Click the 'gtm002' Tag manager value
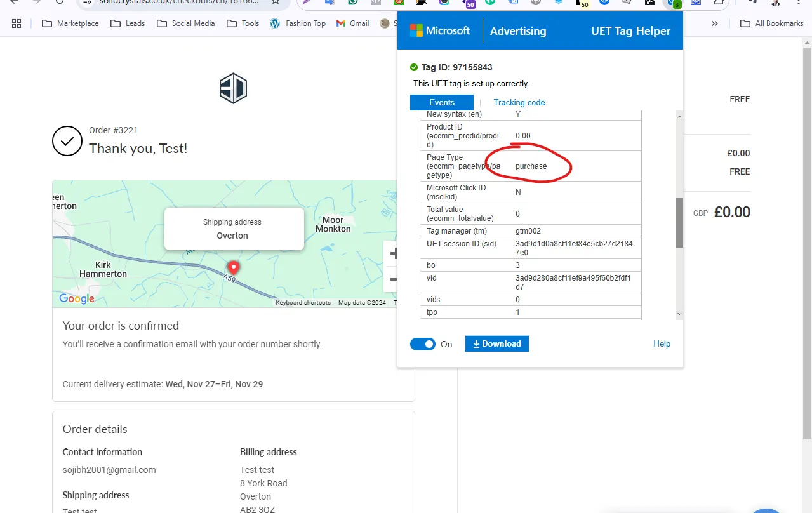Screen dimensions: 812x513 [528, 231]
